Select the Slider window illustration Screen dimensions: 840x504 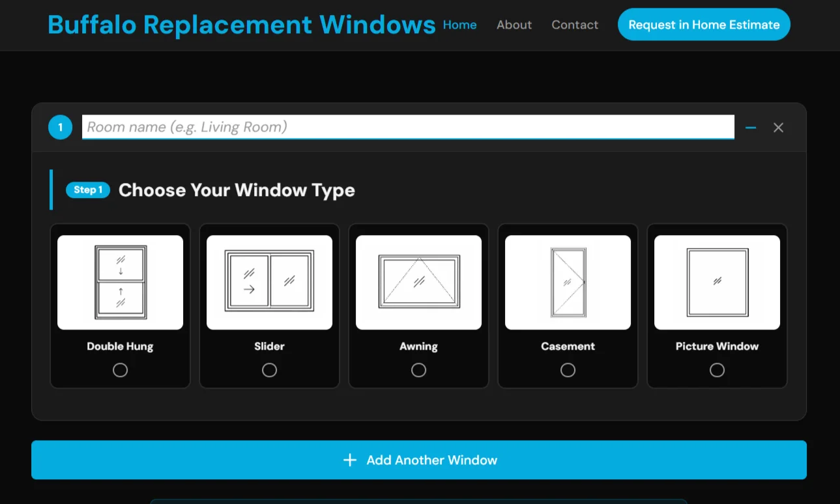(x=269, y=283)
